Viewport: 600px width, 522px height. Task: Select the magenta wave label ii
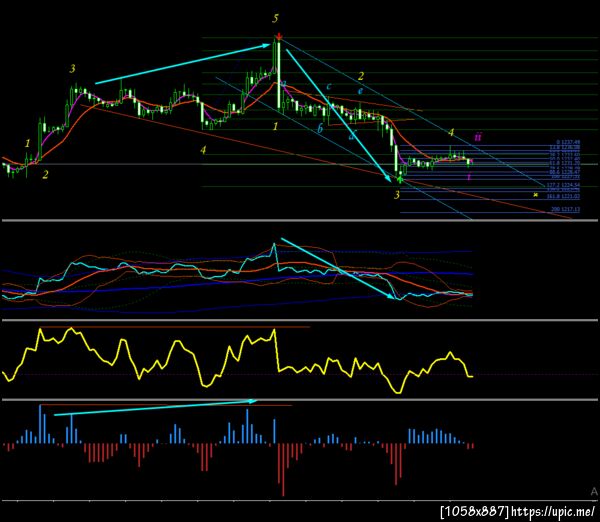478,137
